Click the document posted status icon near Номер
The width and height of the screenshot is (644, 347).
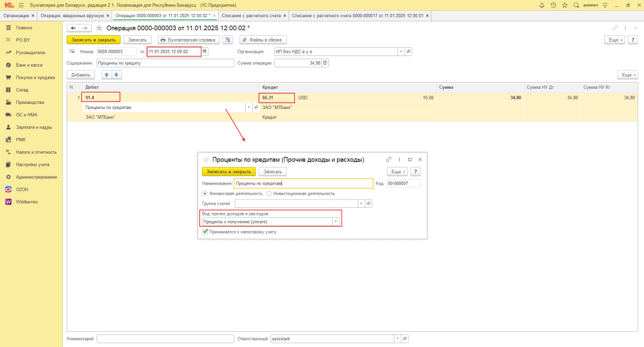tap(72, 52)
